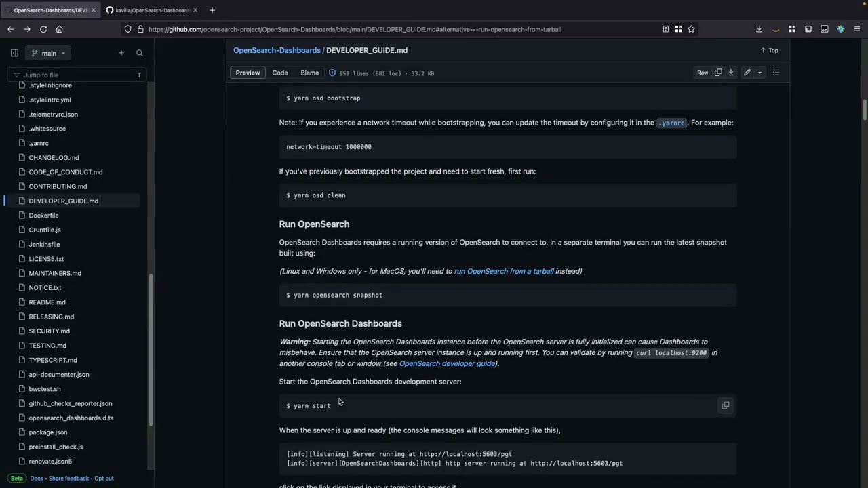Open the browser downloads panel

click(759, 29)
